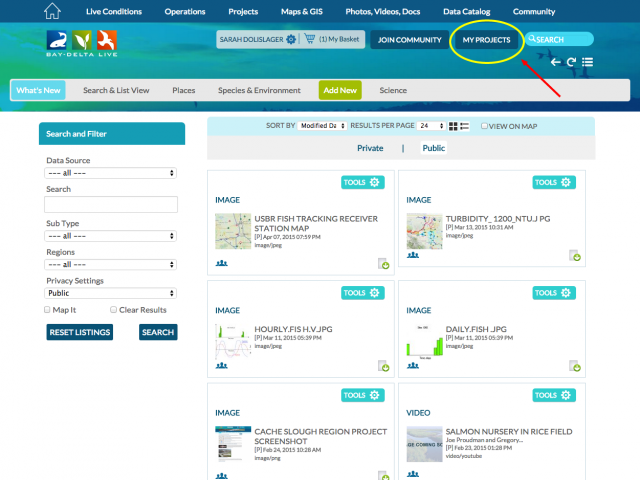Focus the top Search box
640x480 pixels.
tap(559, 39)
